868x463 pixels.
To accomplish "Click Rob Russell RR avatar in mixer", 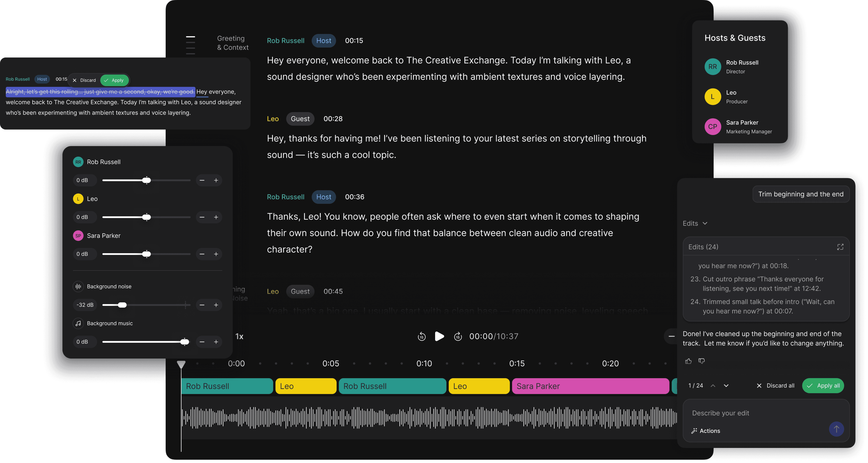I will 78,162.
